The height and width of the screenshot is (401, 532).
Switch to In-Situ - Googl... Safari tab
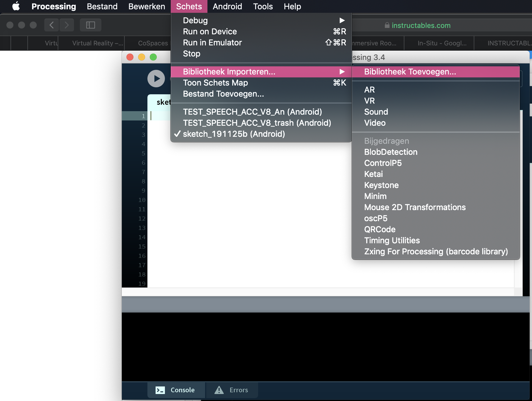[x=439, y=43]
